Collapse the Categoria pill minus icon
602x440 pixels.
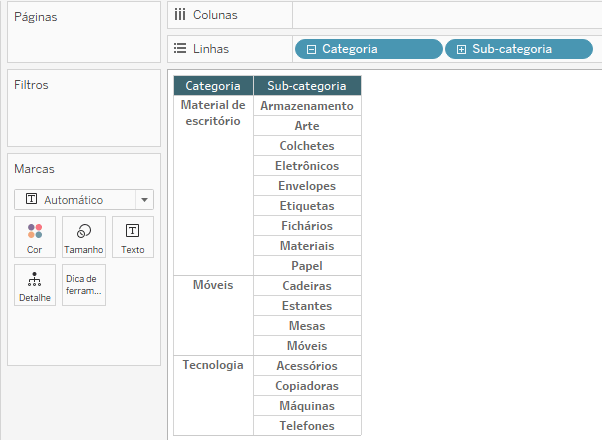tap(312, 49)
